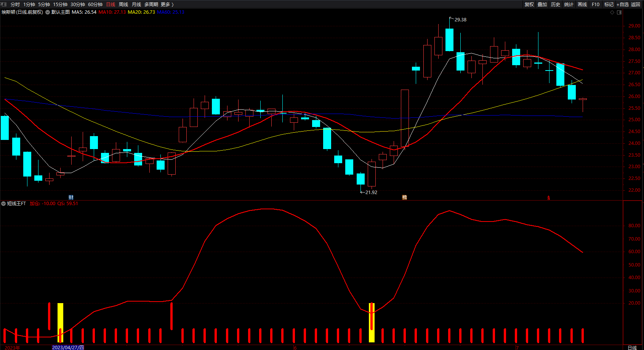Image resolution: width=644 pixels, height=350 pixels.
Task: Expand the 短线王FT sub-indicator dropdown
Action: (3, 204)
